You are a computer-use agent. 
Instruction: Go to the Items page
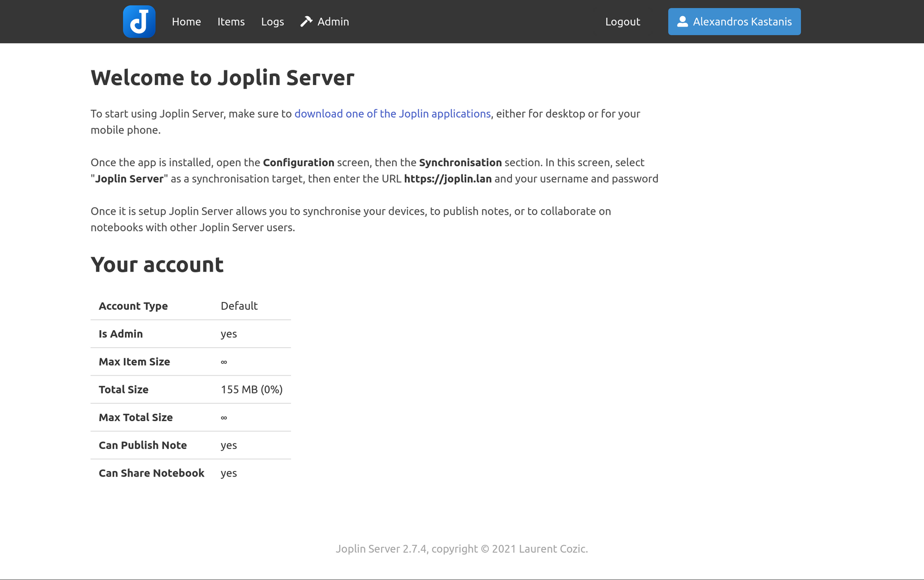pos(231,22)
